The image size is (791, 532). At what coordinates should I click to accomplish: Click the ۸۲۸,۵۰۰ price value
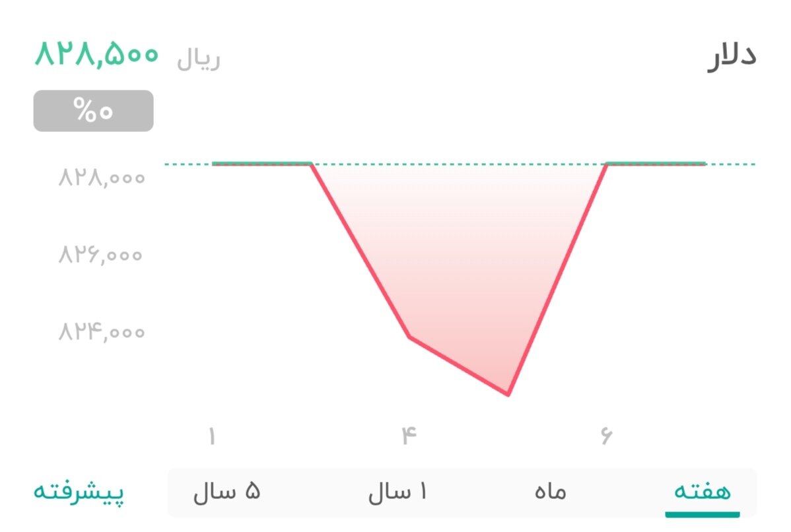(x=95, y=57)
